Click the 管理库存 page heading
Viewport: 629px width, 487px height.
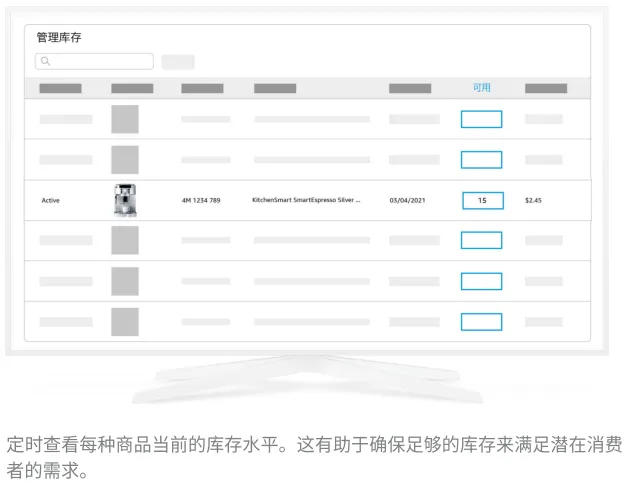pos(59,37)
